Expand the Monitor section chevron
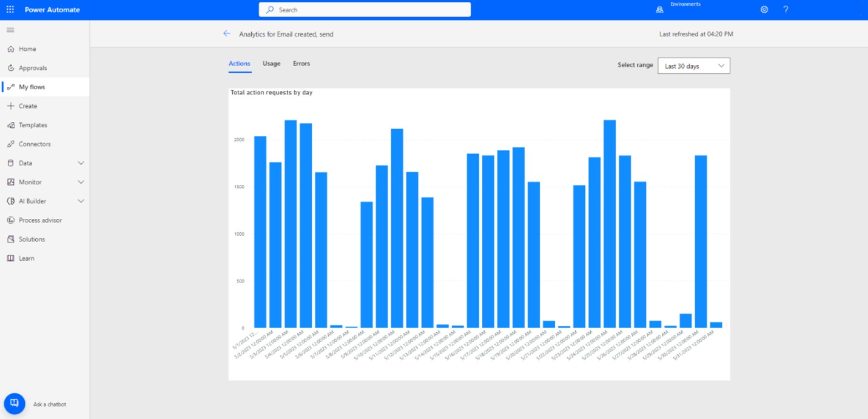 click(81, 182)
